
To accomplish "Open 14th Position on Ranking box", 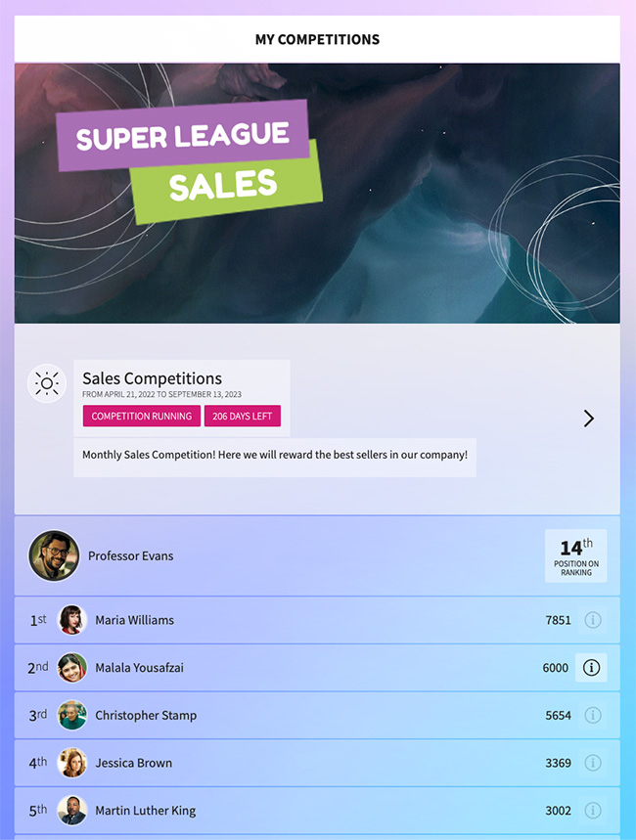I will point(576,556).
